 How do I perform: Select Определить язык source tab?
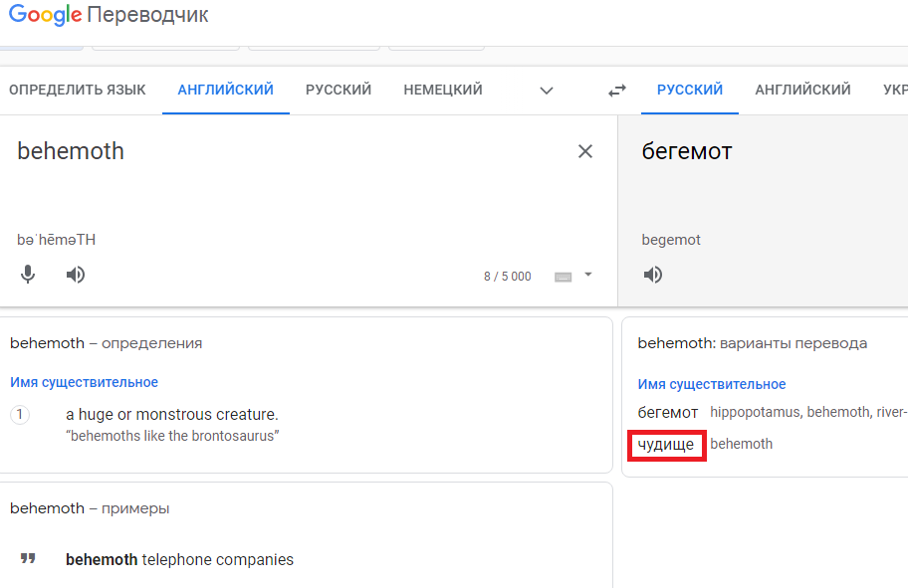[78, 90]
